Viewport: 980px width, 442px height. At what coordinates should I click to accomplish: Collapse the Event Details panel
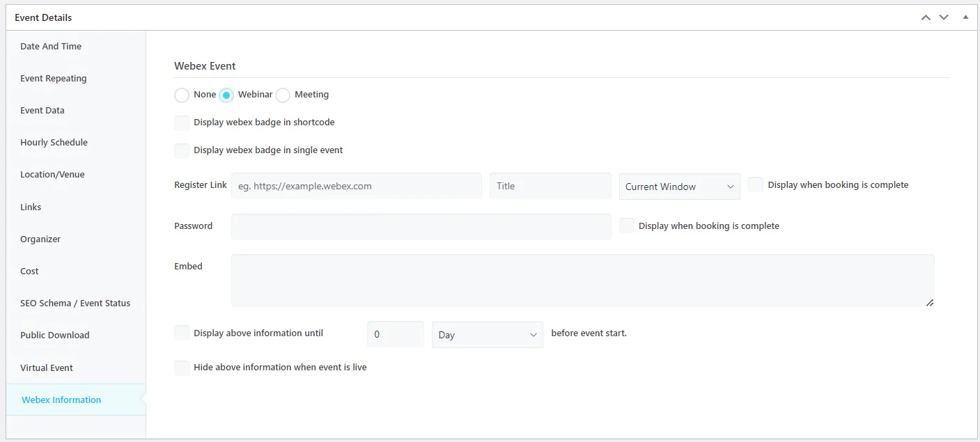pos(965,17)
